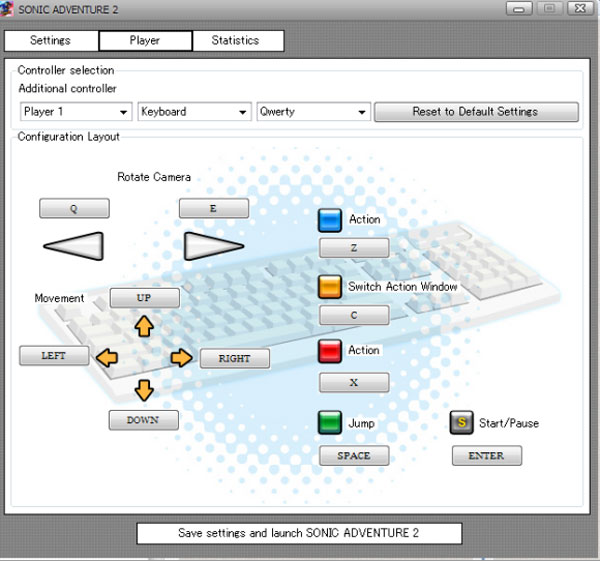Minimize the Sonic Adventure 2 window

pyautogui.click(x=519, y=8)
